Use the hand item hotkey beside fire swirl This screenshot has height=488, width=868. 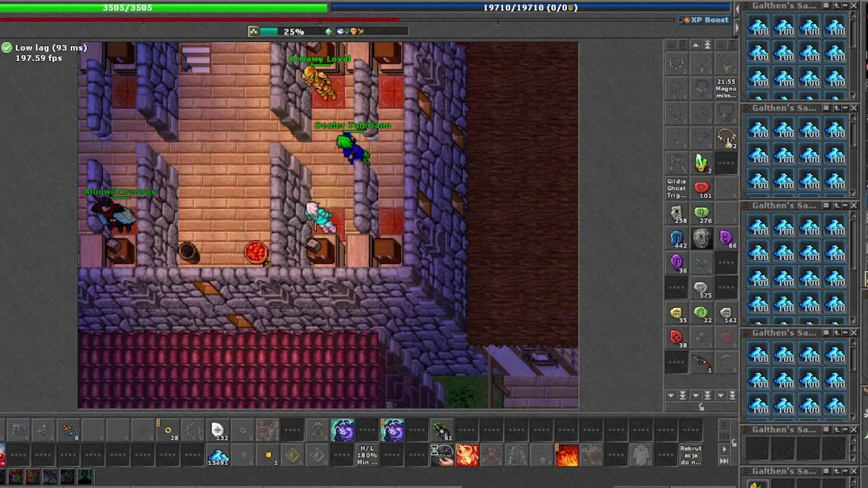[x=442, y=455]
